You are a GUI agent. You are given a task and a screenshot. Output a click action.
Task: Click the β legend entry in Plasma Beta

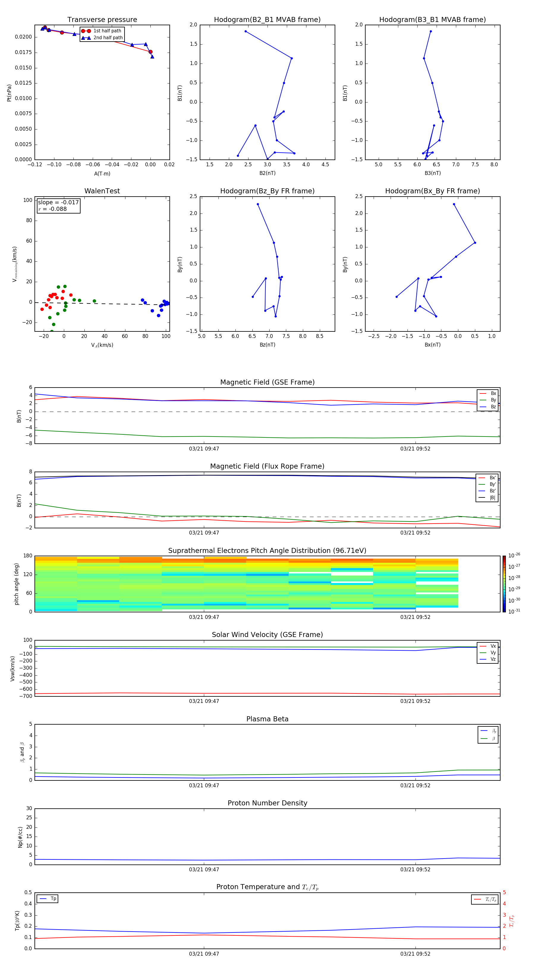click(x=488, y=739)
